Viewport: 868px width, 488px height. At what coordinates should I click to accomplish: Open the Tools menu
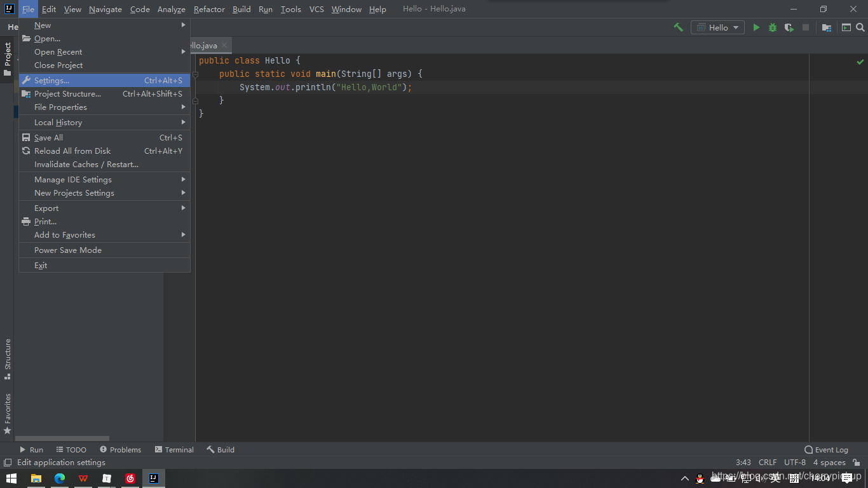pos(291,10)
